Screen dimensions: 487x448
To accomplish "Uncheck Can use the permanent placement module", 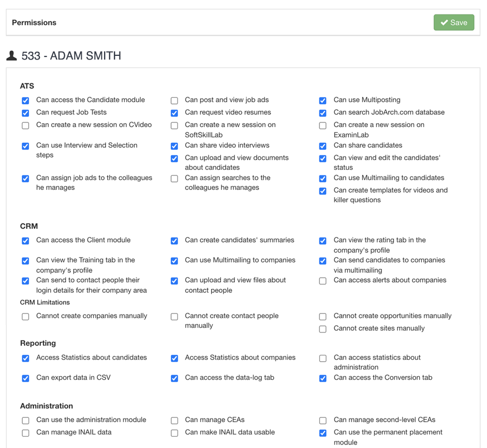I will (323, 433).
